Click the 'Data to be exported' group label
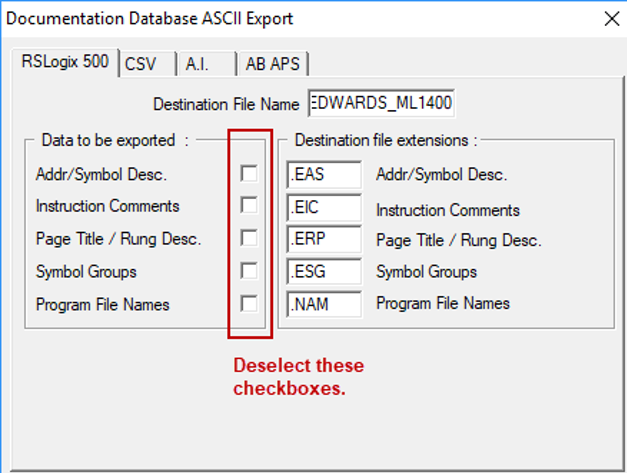 tap(115, 140)
